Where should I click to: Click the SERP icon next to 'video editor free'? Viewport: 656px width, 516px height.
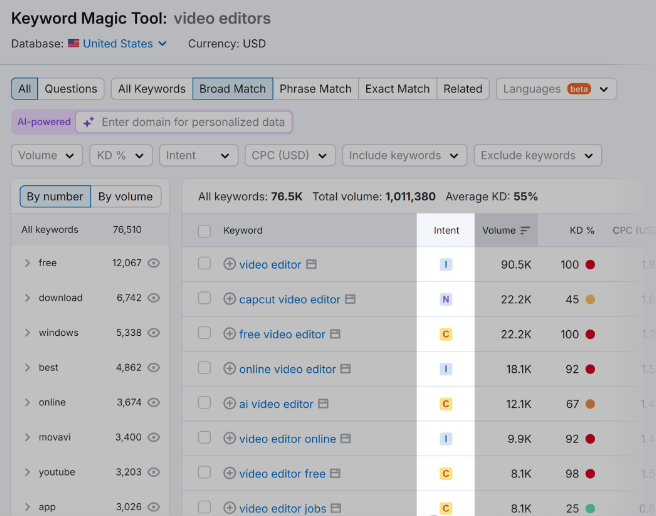coord(335,474)
